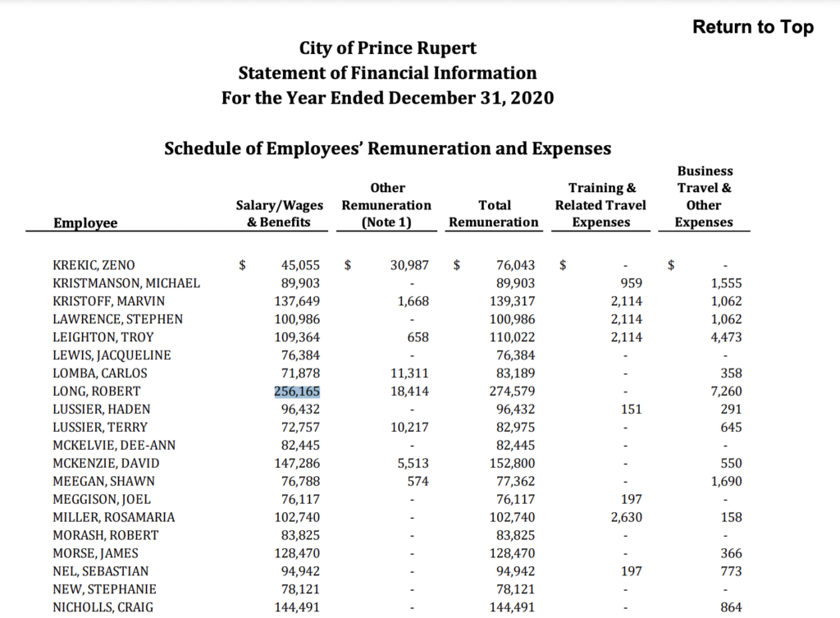The width and height of the screenshot is (840, 618).
Task: Click employee name LEIGHTON, TROY
Action: 103,337
